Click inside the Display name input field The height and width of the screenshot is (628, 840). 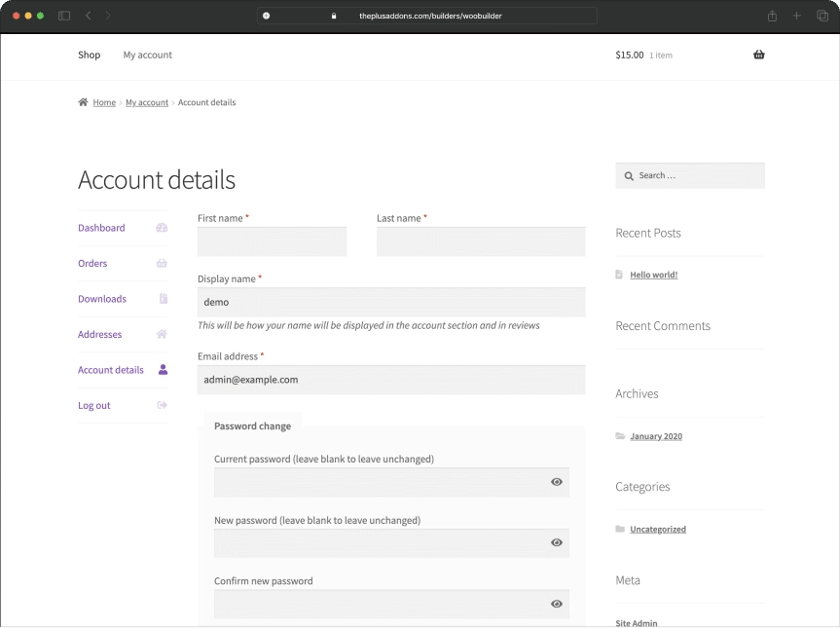tap(389, 303)
